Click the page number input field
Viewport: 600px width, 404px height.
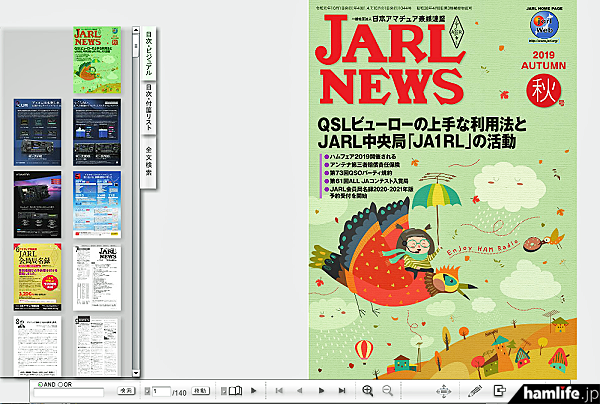click(x=159, y=391)
